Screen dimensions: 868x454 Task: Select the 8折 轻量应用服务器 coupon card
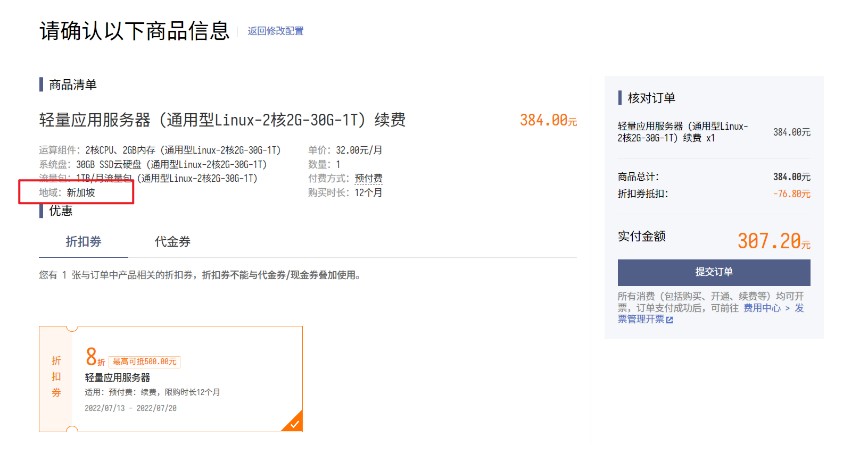point(170,379)
